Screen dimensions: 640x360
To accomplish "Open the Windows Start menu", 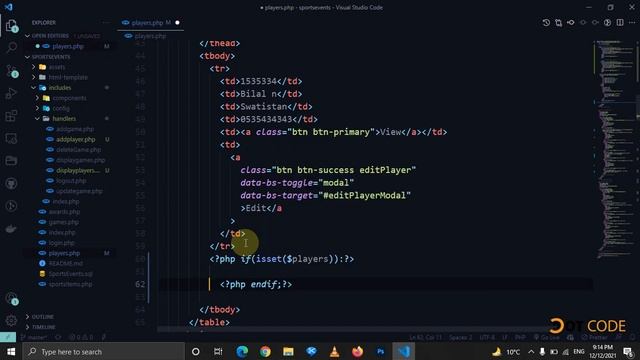I will tap(11, 351).
